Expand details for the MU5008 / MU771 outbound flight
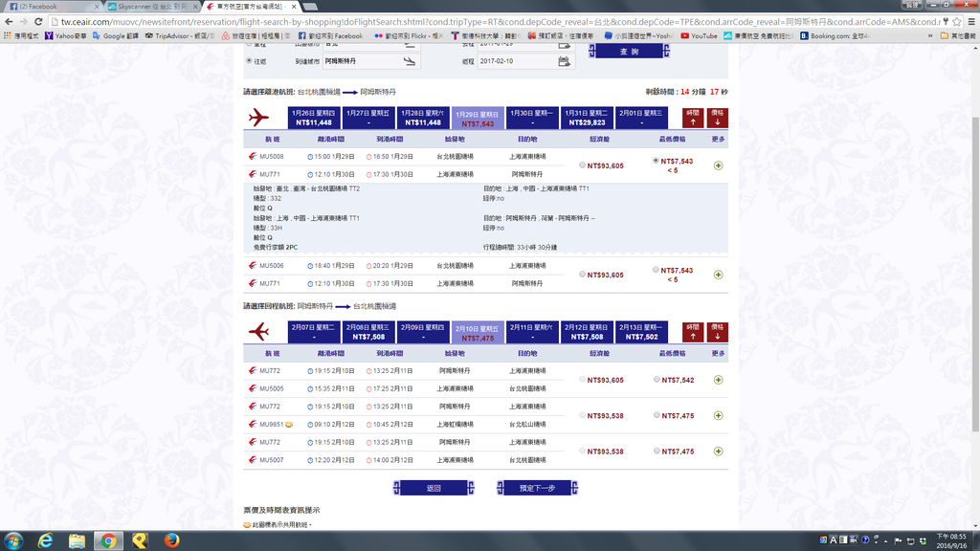Viewport: 980px width, 551px height. [x=718, y=165]
